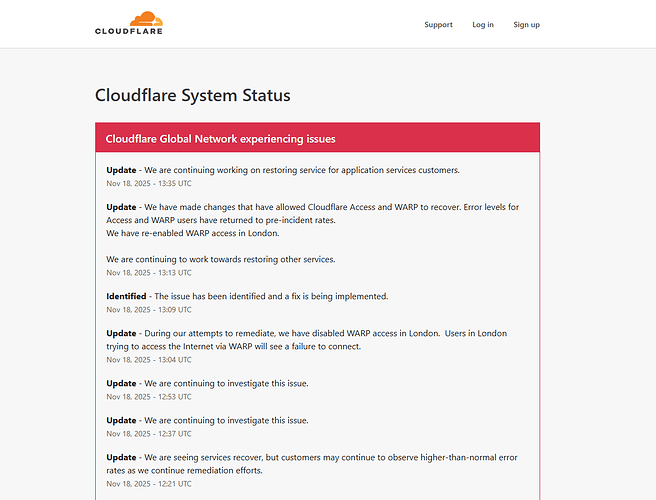
Task: Click the line about restoring other services
Action: click(x=220, y=259)
